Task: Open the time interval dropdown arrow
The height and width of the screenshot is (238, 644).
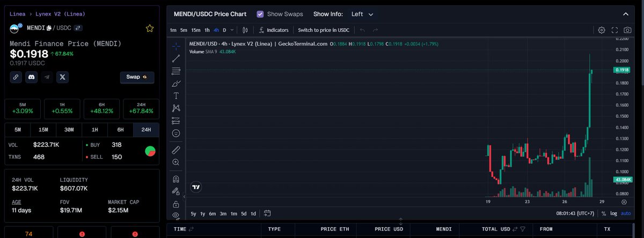Action: (232, 30)
